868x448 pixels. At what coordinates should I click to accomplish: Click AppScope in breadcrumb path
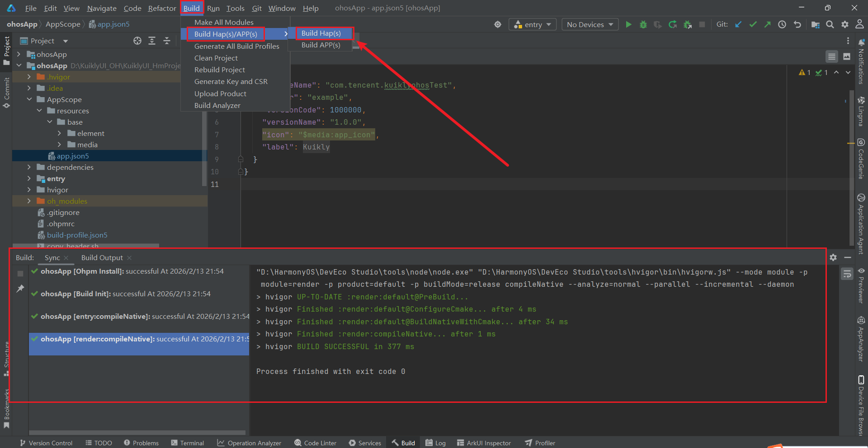[63, 24]
